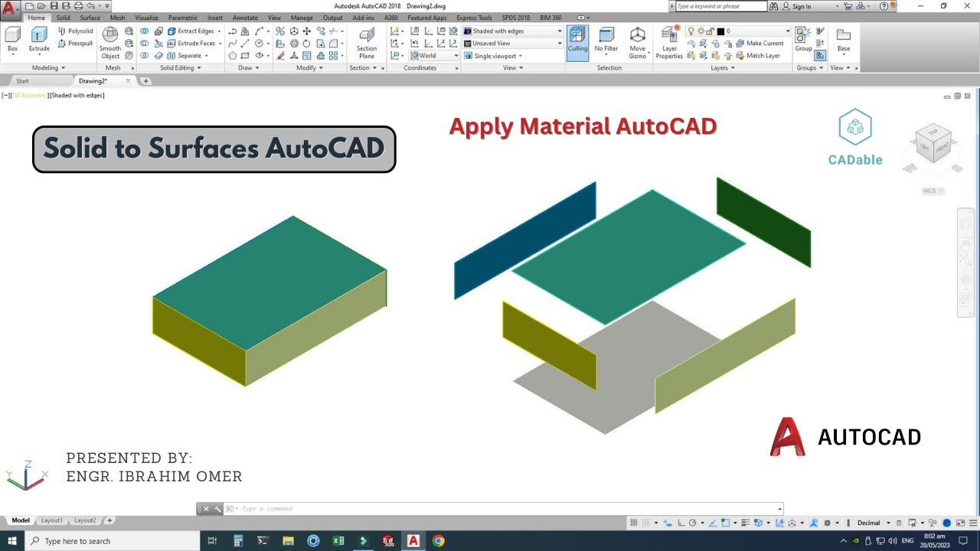The height and width of the screenshot is (551, 980).
Task: Open the Section Plane tool
Action: [x=367, y=43]
